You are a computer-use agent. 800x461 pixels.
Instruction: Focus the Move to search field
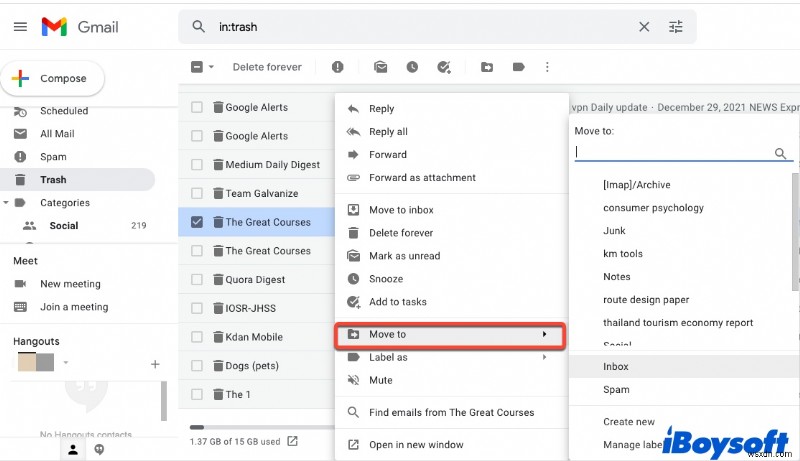click(x=674, y=153)
